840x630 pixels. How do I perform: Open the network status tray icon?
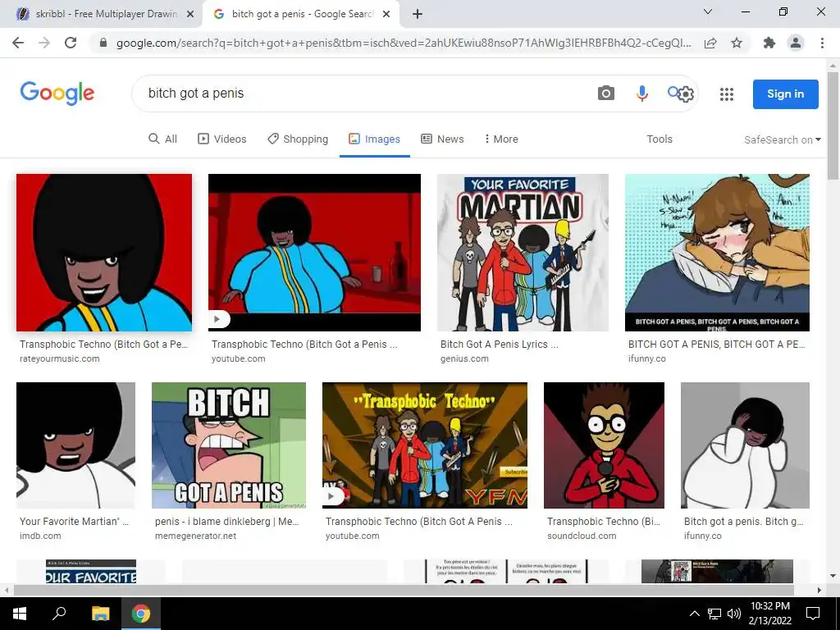(714, 614)
